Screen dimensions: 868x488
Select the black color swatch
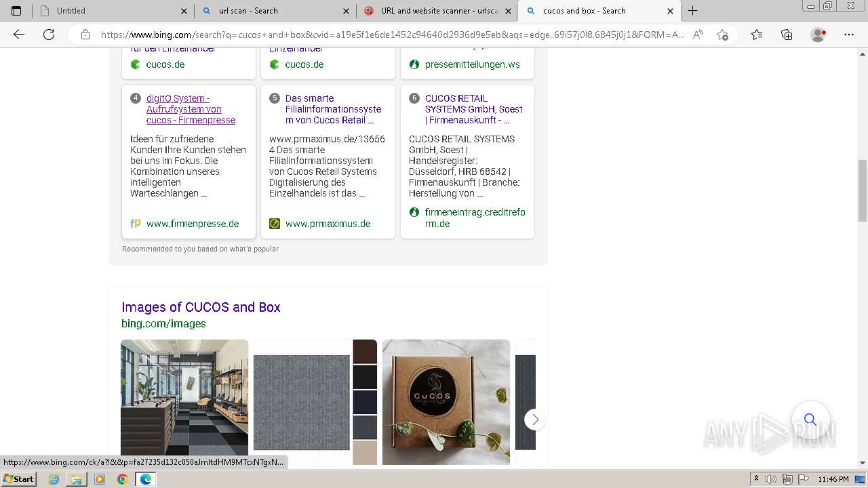pyautogui.click(x=365, y=377)
